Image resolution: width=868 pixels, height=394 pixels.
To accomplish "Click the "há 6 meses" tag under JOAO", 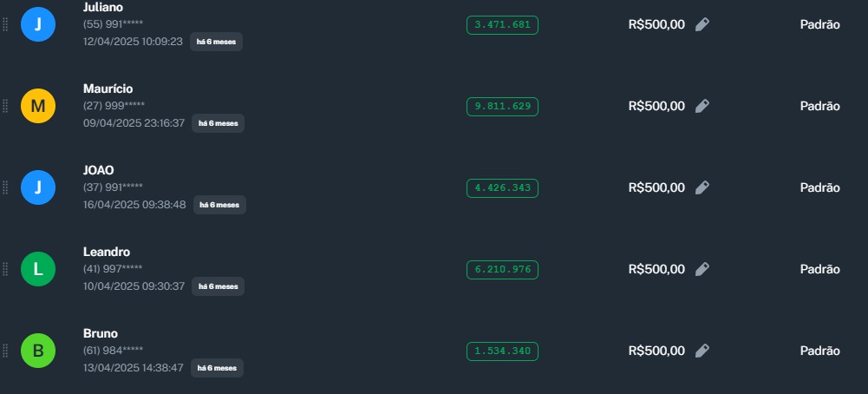I will pyautogui.click(x=219, y=205).
